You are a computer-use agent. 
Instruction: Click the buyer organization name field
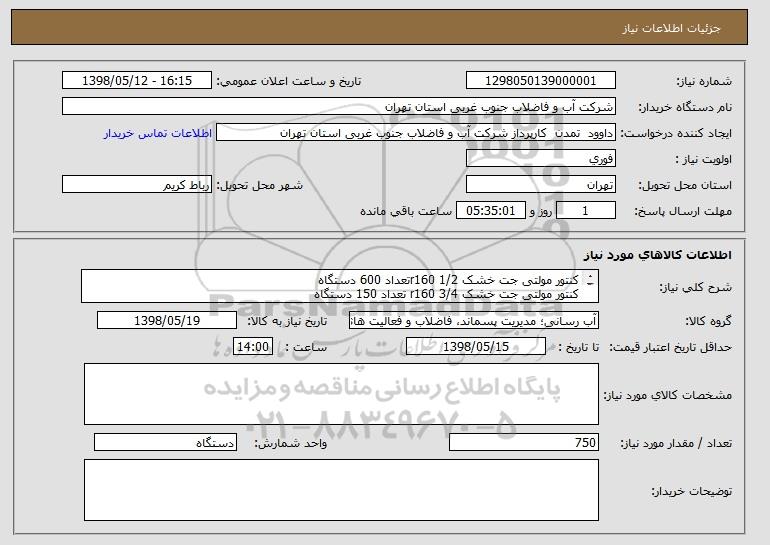coord(339,107)
